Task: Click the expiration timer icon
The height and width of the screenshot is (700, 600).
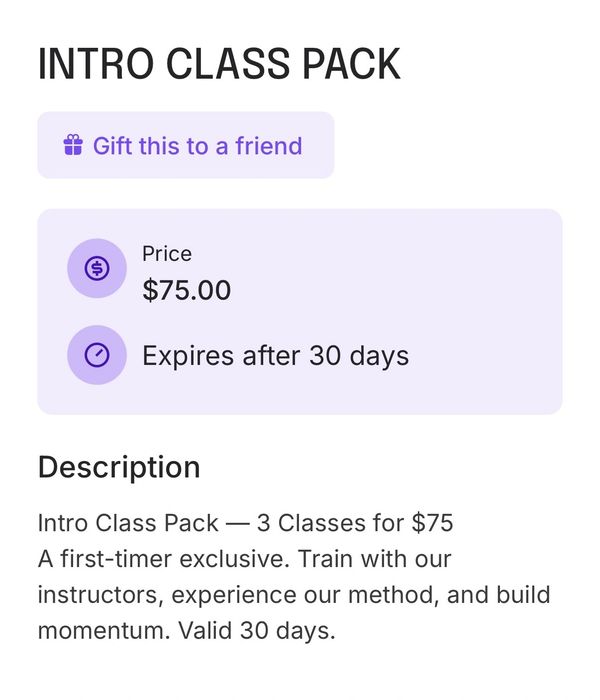Action: point(97,355)
